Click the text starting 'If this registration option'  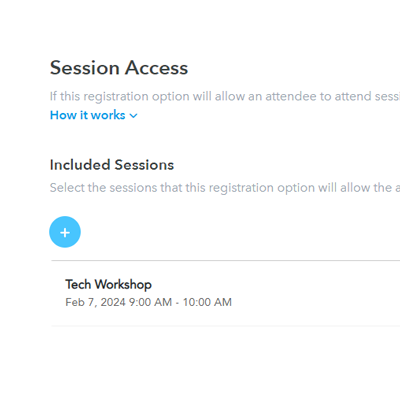coord(225,96)
